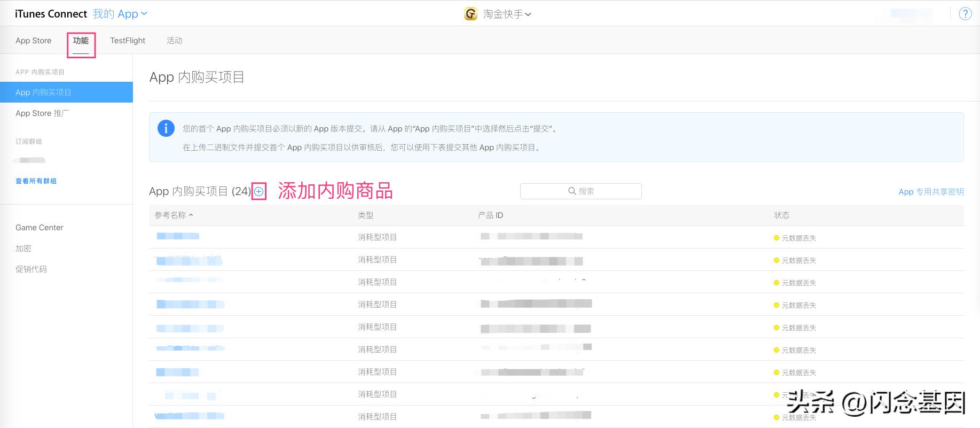This screenshot has height=428, width=980.
Task: Open 查看所有群组 link
Action: click(36, 181)
